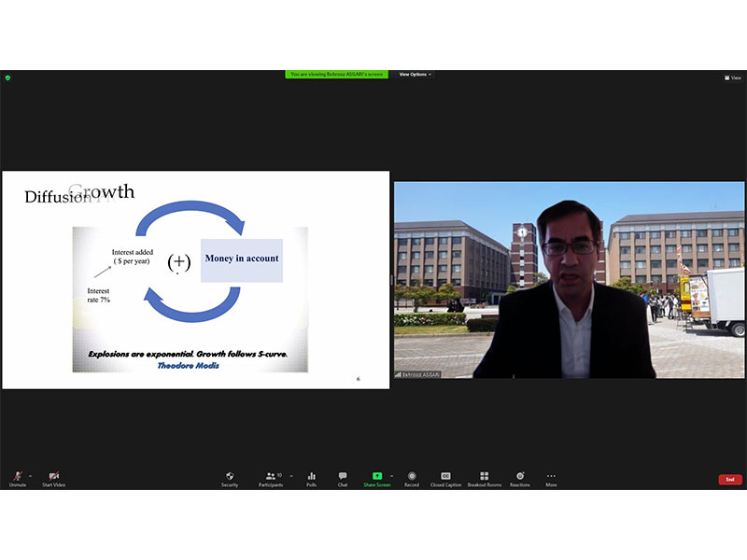
Task: Expand audio options arrow beside Unmute
Action: [x=31, y=475]
